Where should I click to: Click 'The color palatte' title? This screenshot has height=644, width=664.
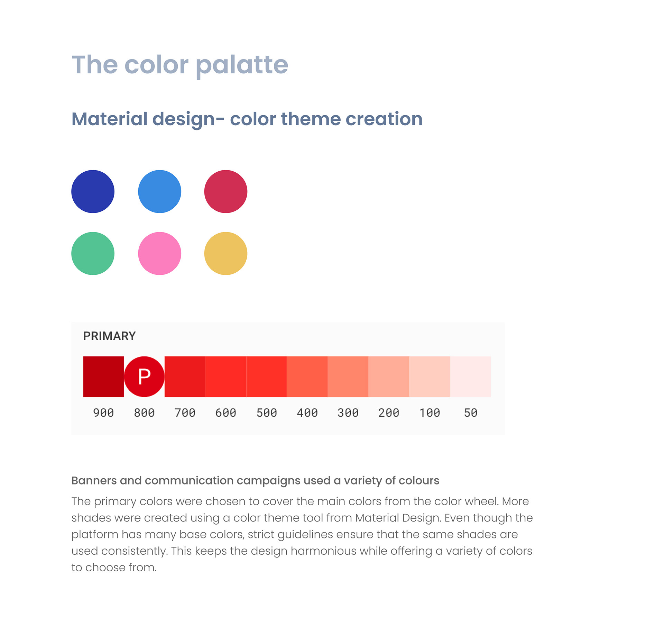pyautogui.click(x=180, y=65)
